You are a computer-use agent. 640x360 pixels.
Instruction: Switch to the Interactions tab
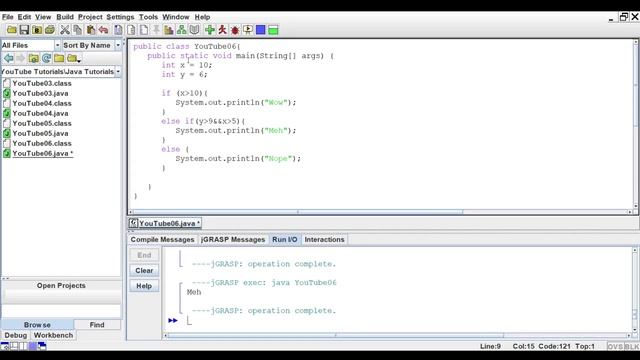(x=324, y=240)
